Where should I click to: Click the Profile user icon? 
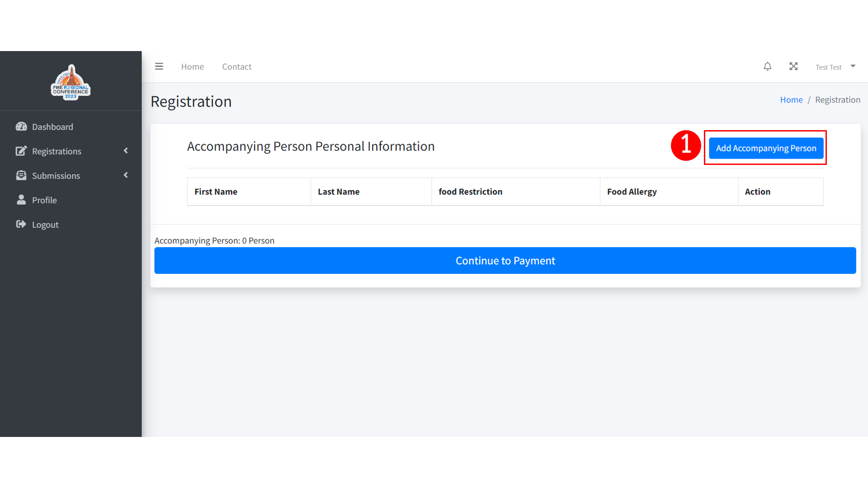[x=21, y=200]
